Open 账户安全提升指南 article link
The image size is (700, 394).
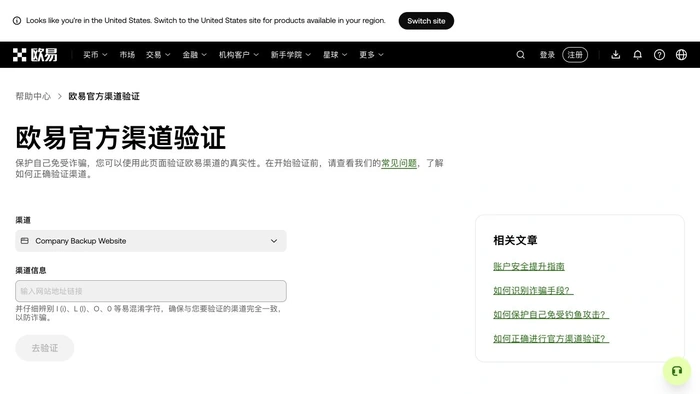pyautogui.click(x=529, y=266)
